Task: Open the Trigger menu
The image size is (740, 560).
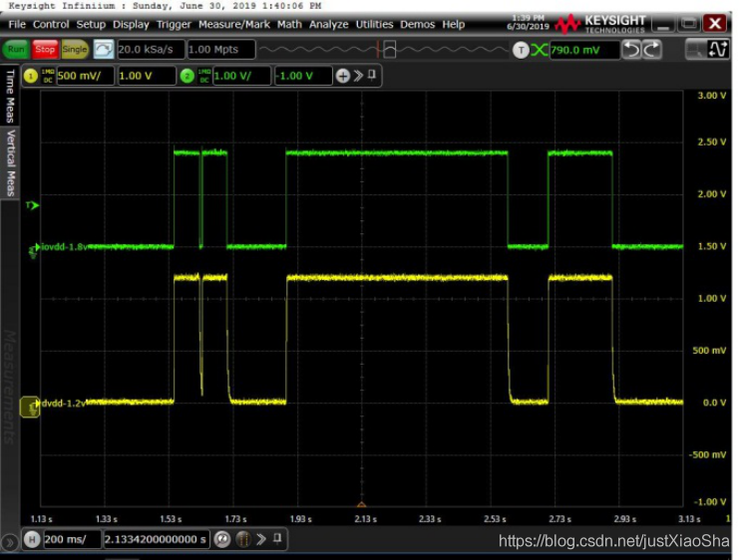Action: [x=174, y=25]
